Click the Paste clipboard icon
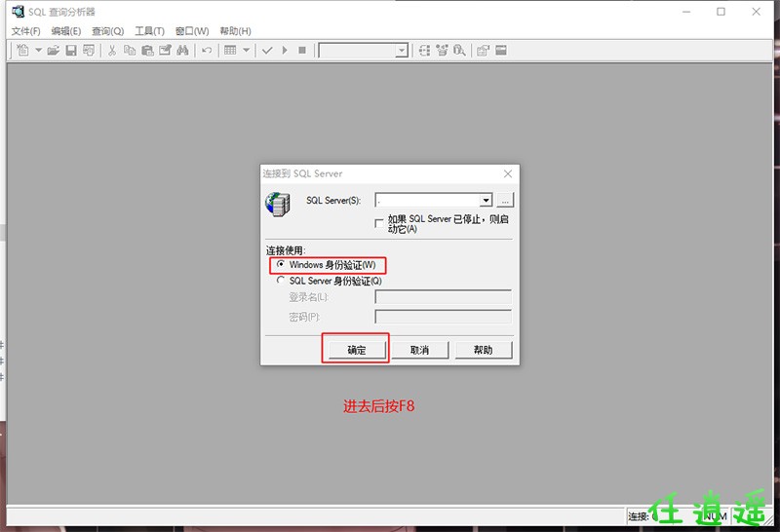 tap(147, 51)
